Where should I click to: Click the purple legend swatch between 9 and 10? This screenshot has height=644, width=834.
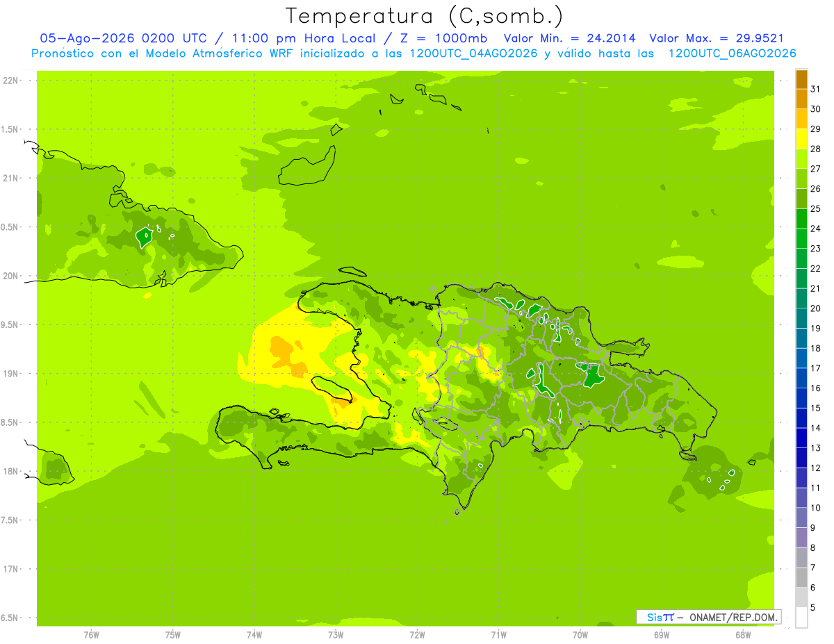801,518
